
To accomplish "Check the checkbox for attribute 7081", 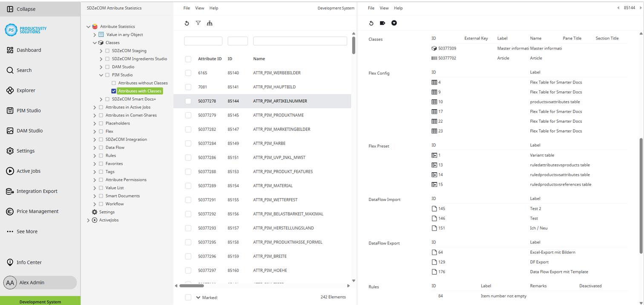I will tap(188, 87).
